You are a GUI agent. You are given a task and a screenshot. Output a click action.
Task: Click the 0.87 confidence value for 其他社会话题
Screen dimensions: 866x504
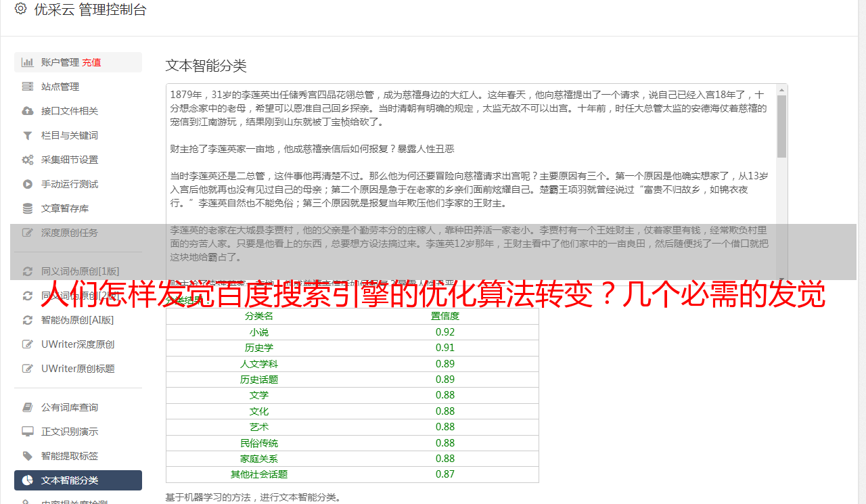coord(445,474)
